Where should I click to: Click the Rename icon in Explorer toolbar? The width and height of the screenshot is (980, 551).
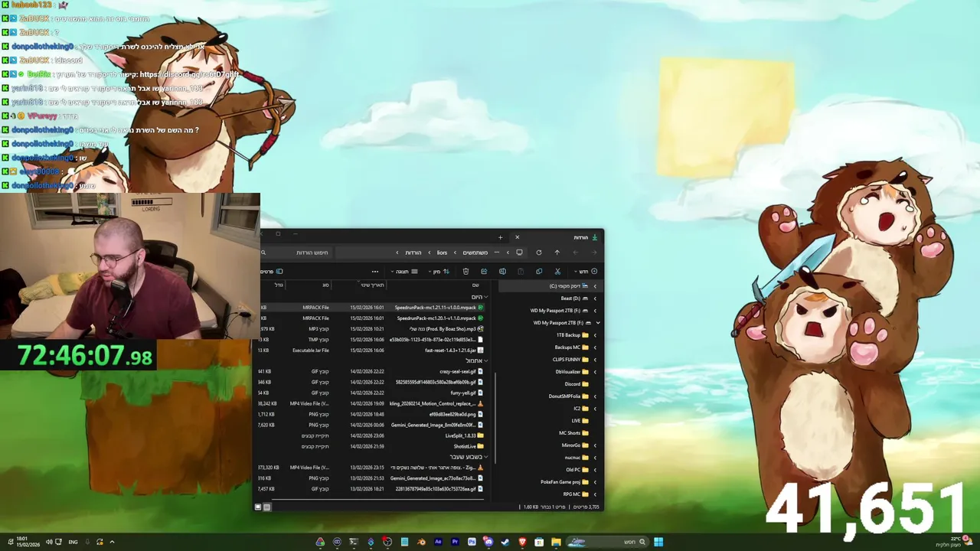pos(502,272)
